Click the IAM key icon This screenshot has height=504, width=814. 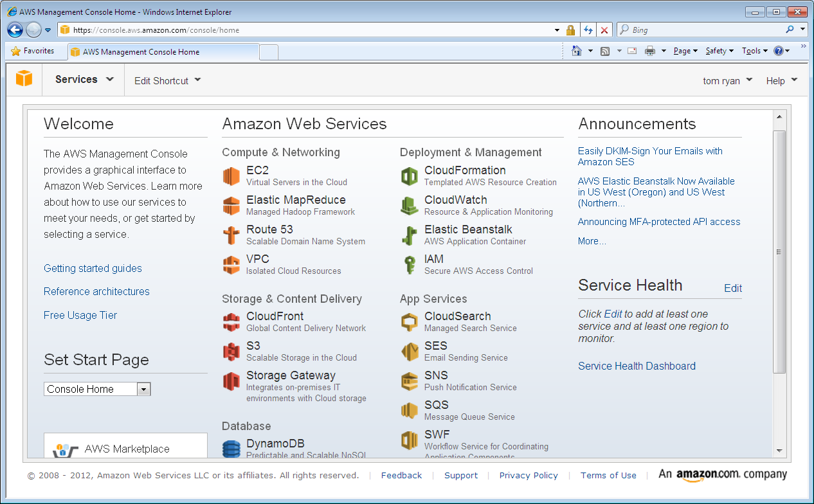410,265
